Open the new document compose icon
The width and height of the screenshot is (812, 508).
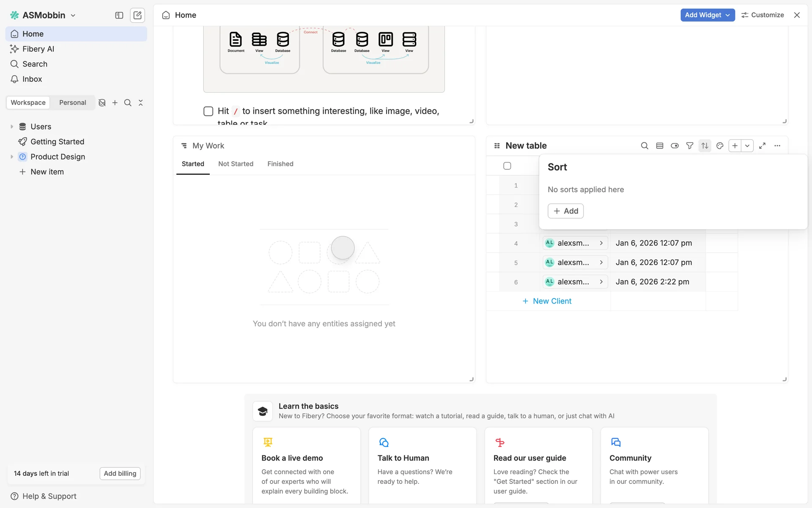tap(137, 15)
